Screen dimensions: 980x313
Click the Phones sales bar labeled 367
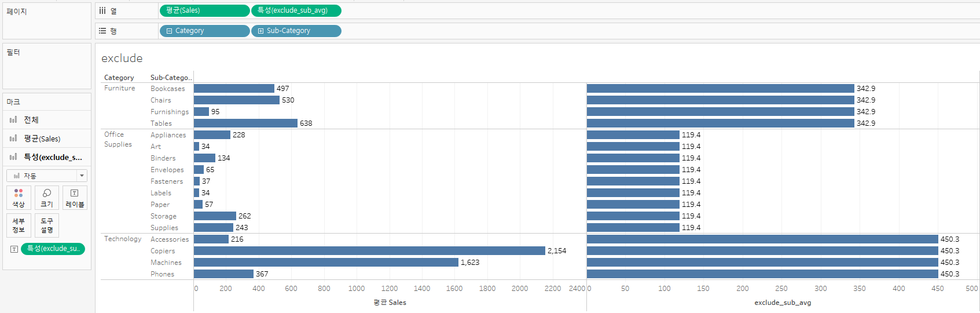click(223, 274)
